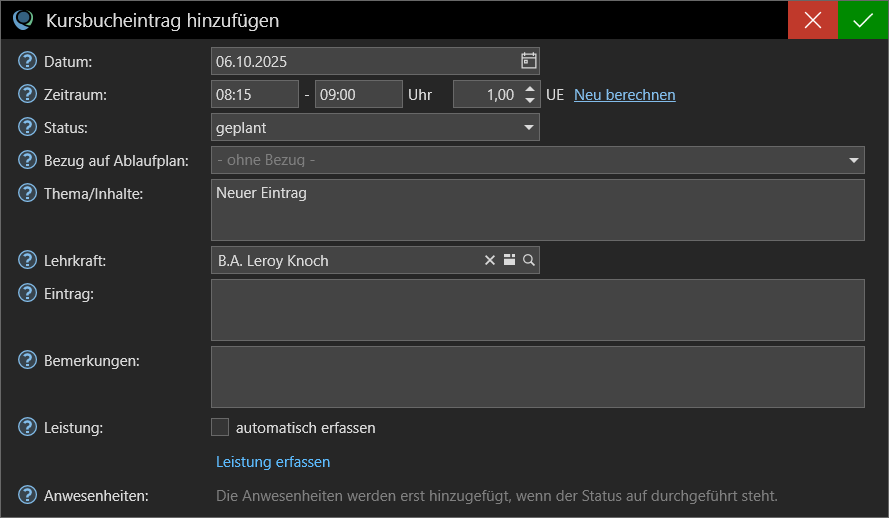Expand the Status dropdown showing geplant
889x518 pixels.
click(x=529, y=127)
